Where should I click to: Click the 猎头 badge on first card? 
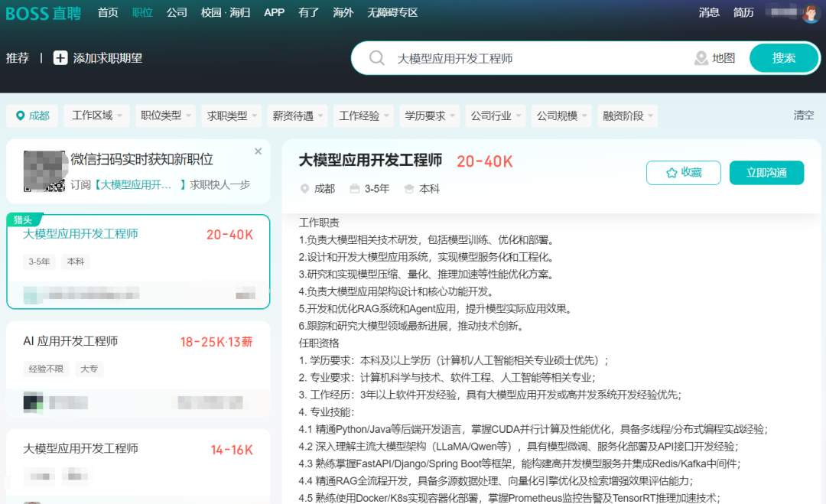coord(23,219)
